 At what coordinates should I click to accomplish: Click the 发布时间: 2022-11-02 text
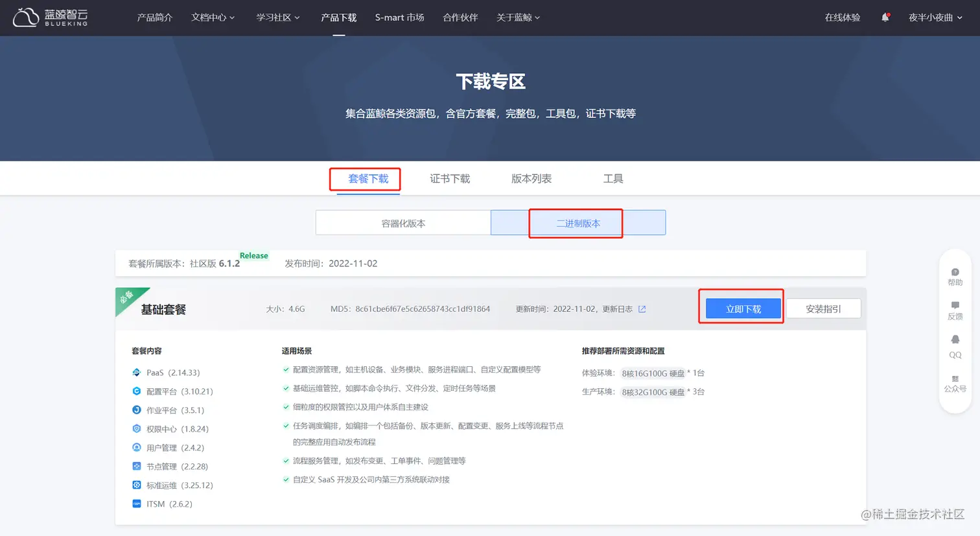[x=331, y=264]
